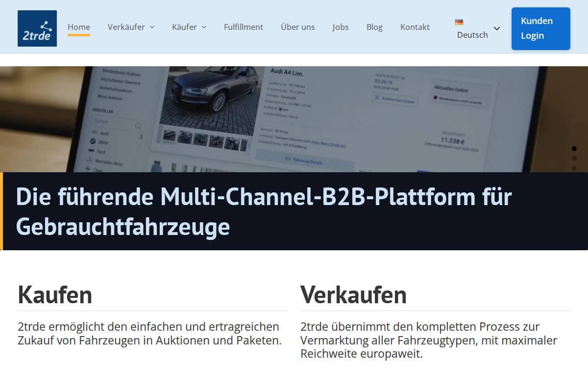This screenshot has height=368, width=588.
Task: Open the Home nav item
Action: coord(79,27)
